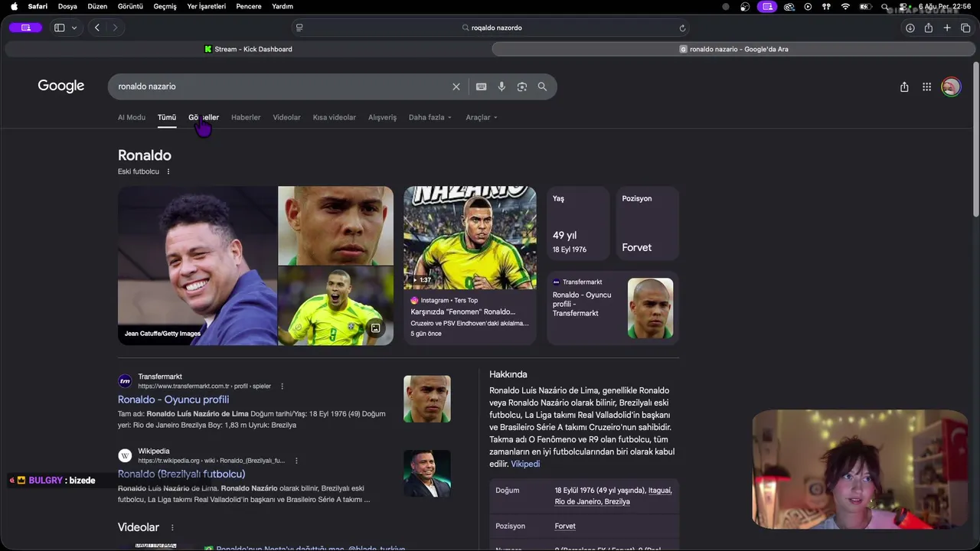Open the Dosya menu
Image resolution: width=980 pixels, height=551 pixels.
point(67,6)
